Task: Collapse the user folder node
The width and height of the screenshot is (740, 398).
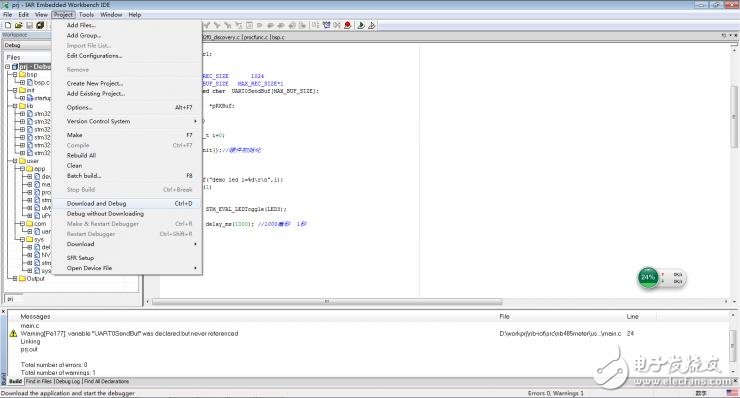Action: [15, 161]
